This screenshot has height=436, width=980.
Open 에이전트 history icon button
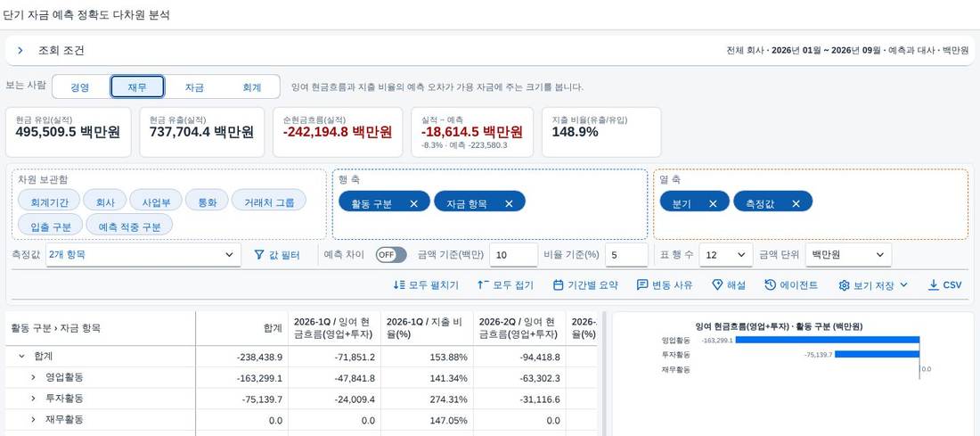770,284
